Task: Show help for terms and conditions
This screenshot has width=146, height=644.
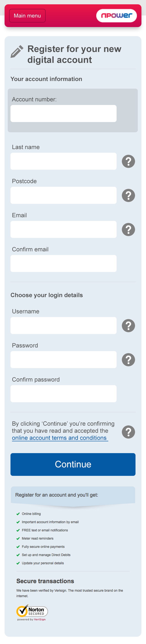Action: pos(128,432)
